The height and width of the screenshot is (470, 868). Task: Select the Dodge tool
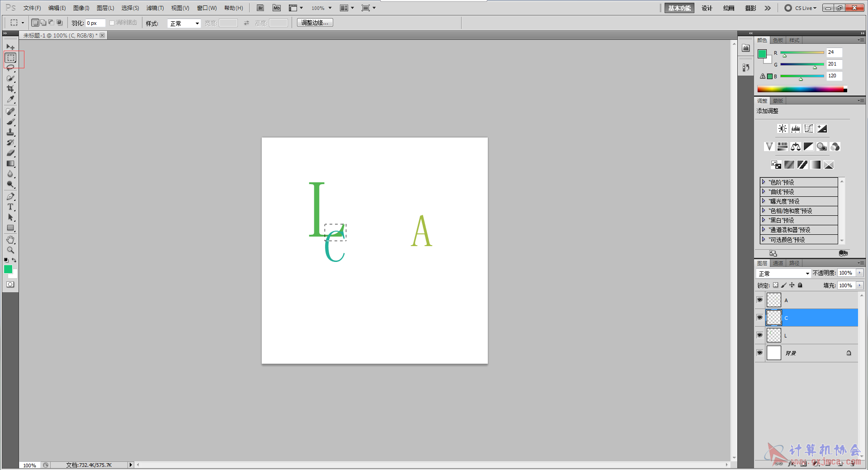point(10,184)
